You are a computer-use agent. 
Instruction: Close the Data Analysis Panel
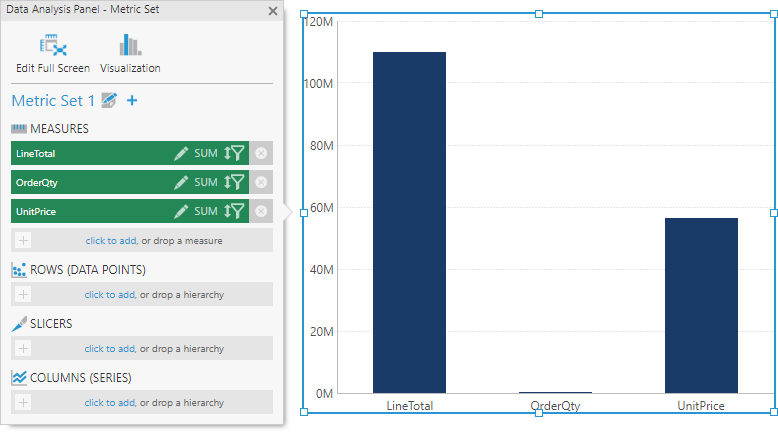pos(273,11)
